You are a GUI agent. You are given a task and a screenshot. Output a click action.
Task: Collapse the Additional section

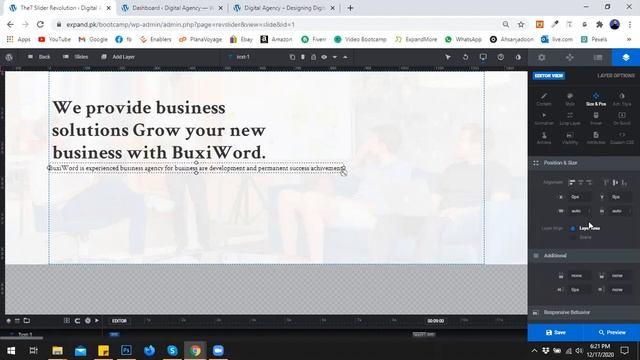point(584,256)
